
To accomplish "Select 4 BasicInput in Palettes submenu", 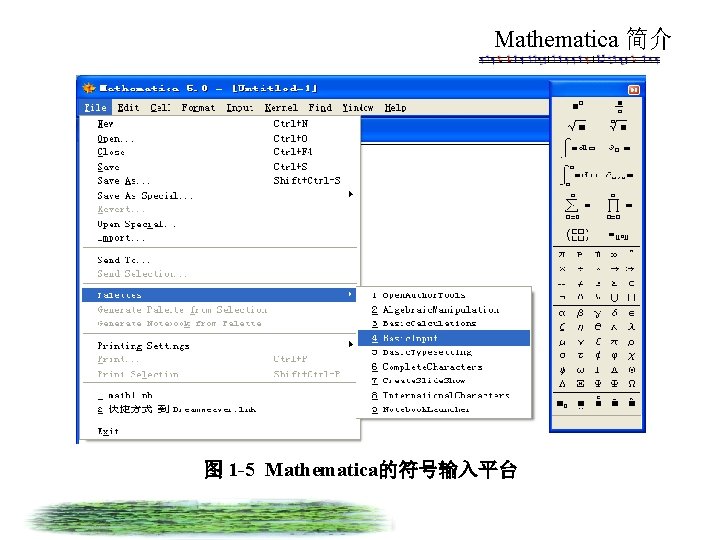I will 444,338.
